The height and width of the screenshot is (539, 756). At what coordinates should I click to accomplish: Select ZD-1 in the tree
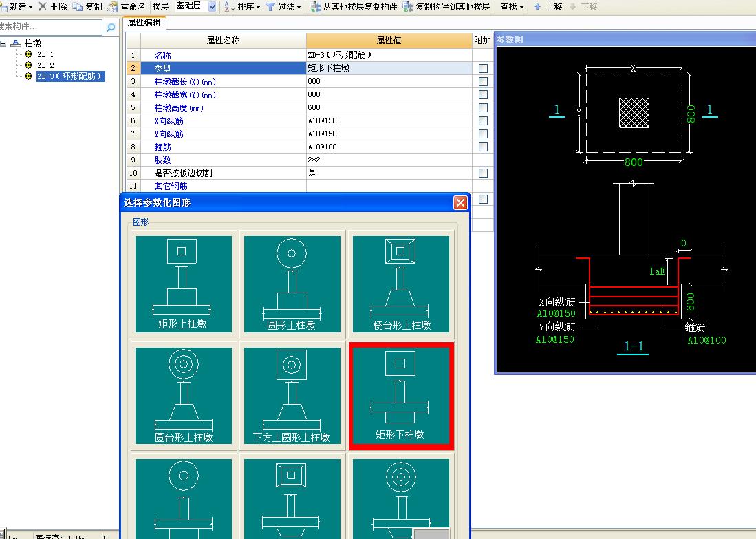coord(46,54)
